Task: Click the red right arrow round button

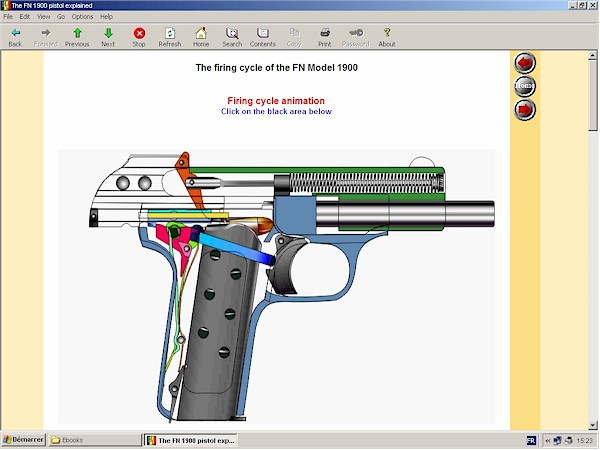Action: [x=525, y=109]
